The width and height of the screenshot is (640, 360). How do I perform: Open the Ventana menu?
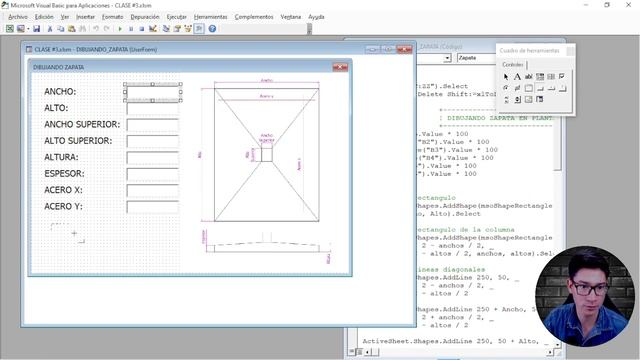click(x=291, y=17)
